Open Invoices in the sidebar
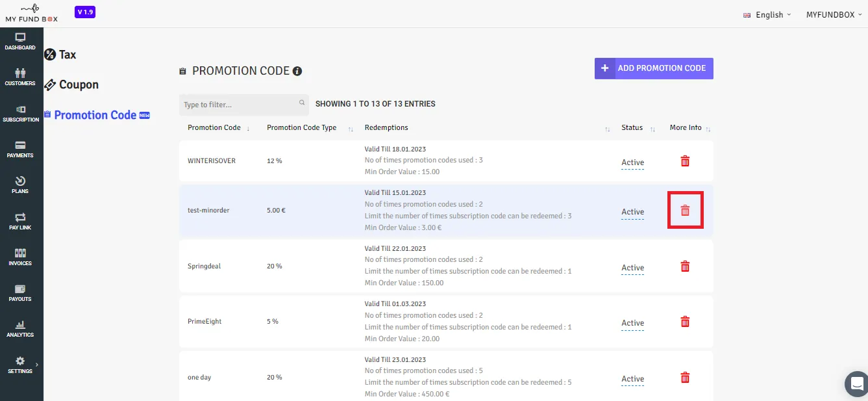 click(x=20, y=257)
